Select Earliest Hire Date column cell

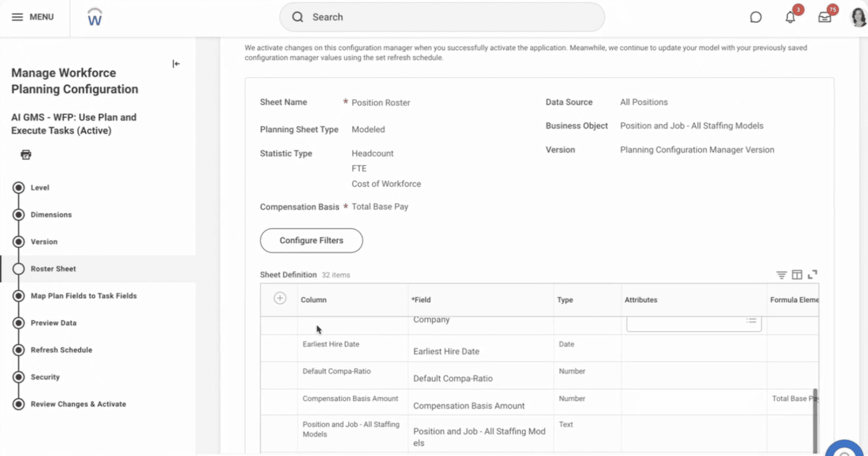[x=353, y=348]
